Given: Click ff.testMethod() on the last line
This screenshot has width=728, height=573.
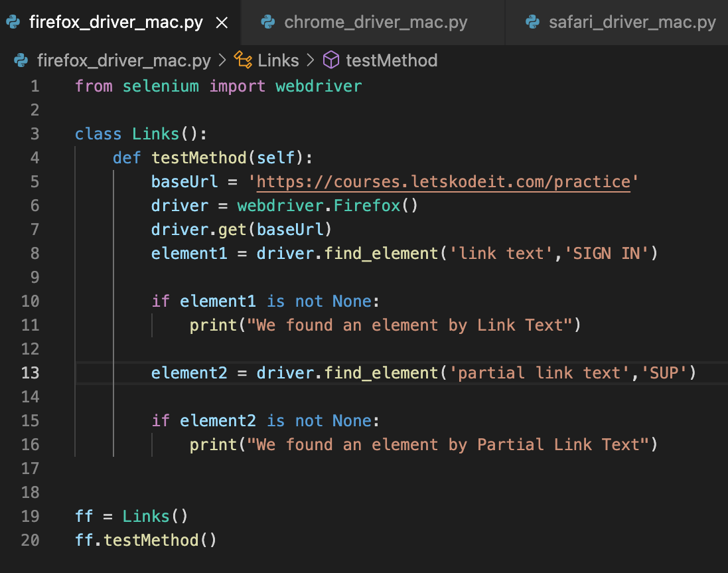Looking at the screenshot, I should pyautogui.click(x=146, y=540).
